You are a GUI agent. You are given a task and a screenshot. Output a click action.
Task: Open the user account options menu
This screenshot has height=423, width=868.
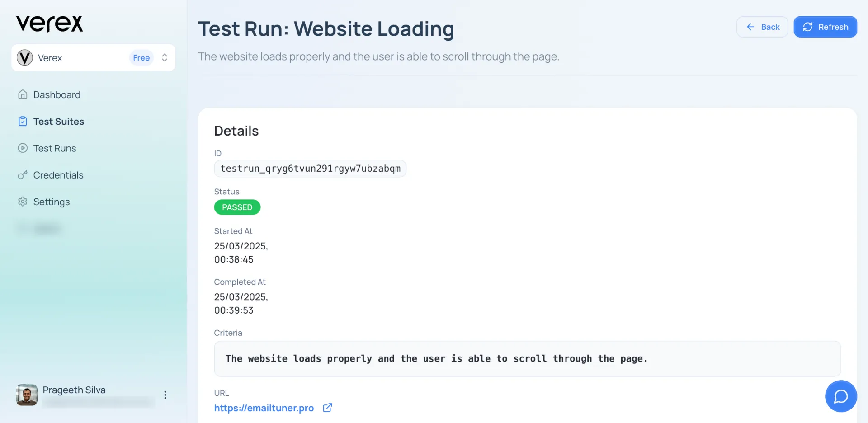(x=165, y=395)
